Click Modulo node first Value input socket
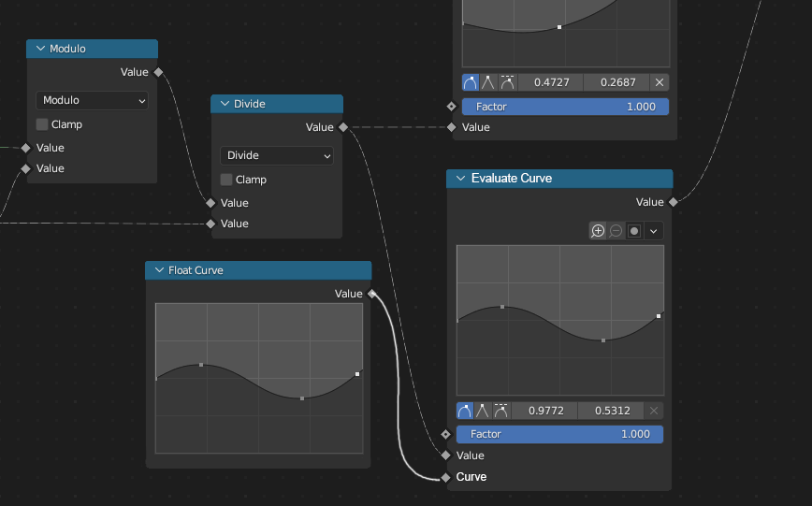This screenshot has width=812, height=506. click(26, 148)
